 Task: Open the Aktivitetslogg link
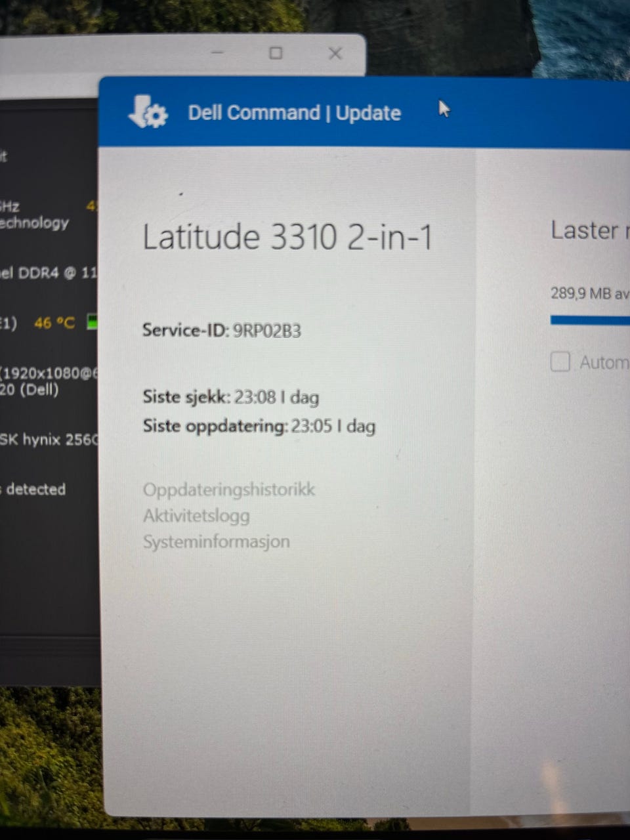point(196,516)
